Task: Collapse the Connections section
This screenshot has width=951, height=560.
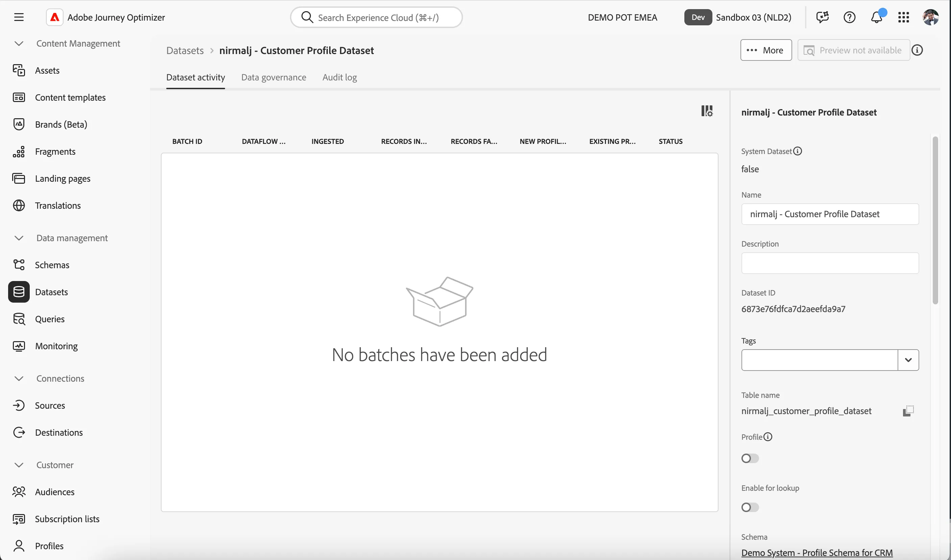Action: pyautogui.click(x=19, y=379)
